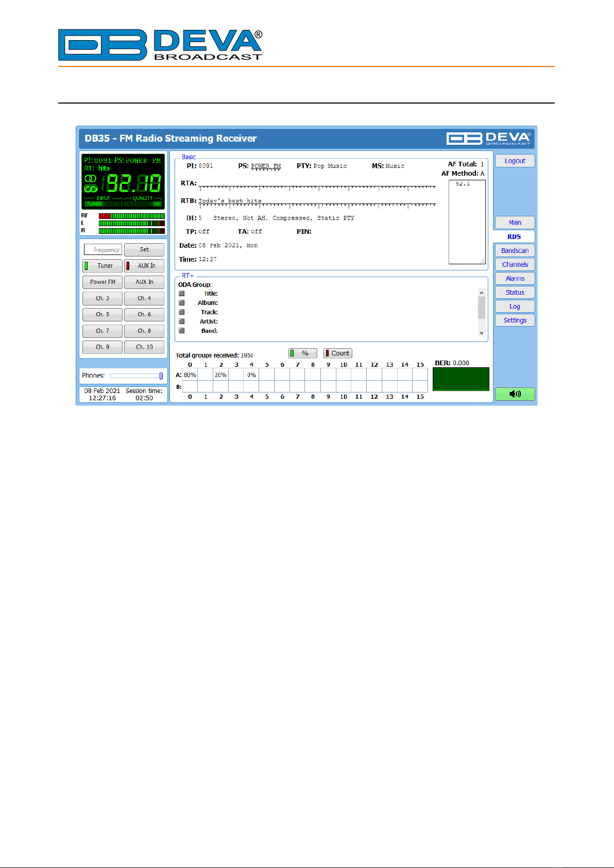Click the 20% cell in group 2A

(220, 375)
